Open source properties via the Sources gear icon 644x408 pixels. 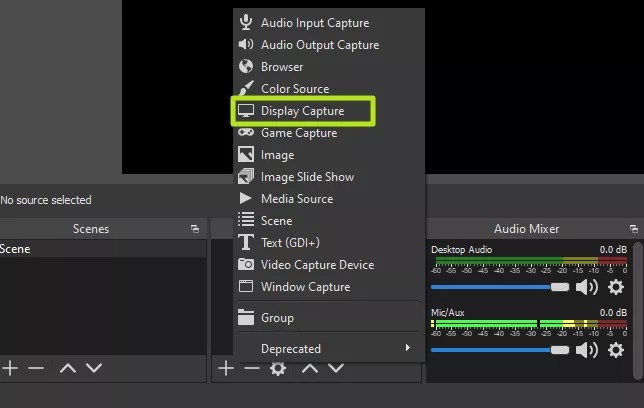tap(278, 369)
